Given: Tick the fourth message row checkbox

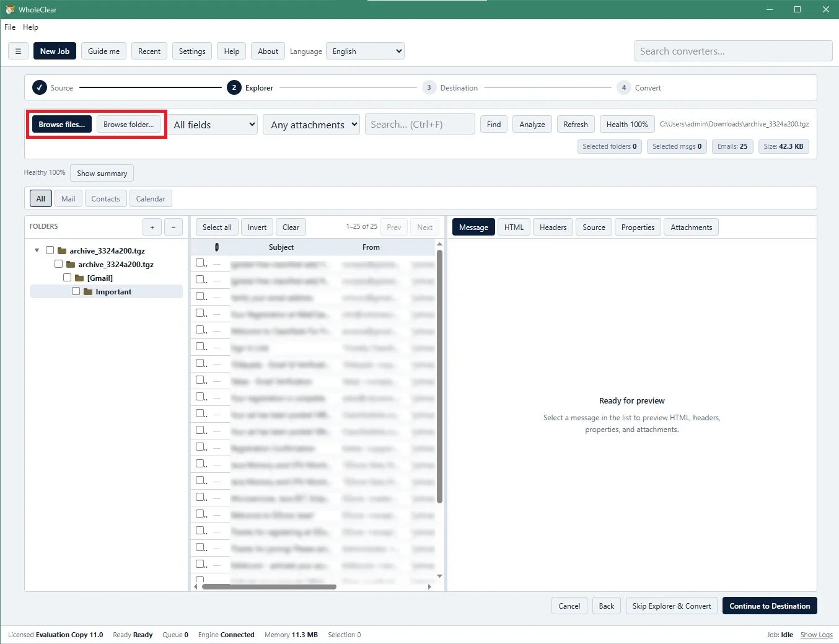Looking at the screenshot, I should click(x=200, y=313).
